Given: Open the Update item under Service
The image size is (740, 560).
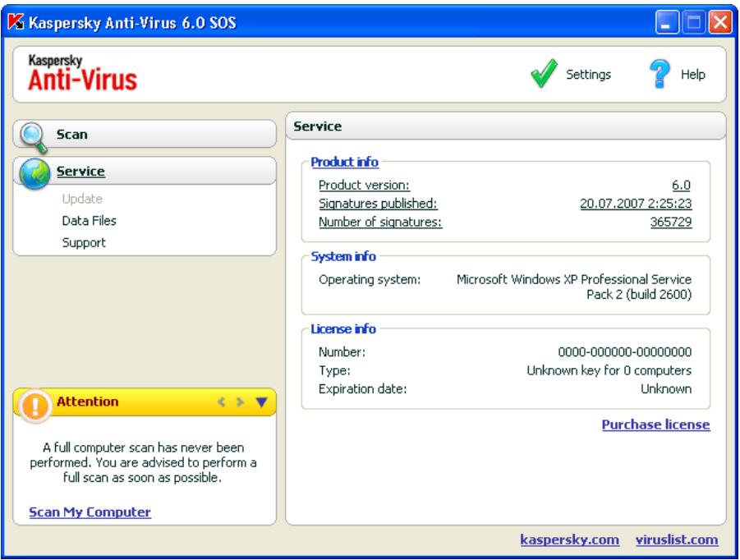Looking at the screenshot, I should tap(82, 199).
